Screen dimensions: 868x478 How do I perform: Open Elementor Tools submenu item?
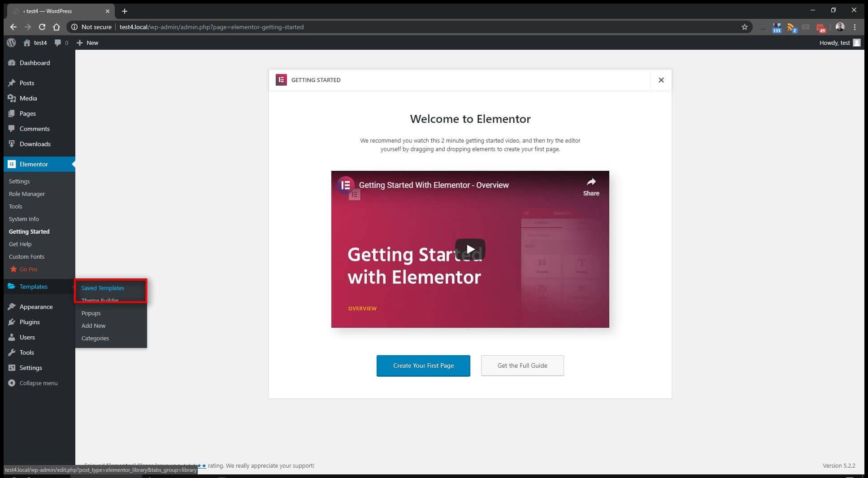[x=16, y=206]
